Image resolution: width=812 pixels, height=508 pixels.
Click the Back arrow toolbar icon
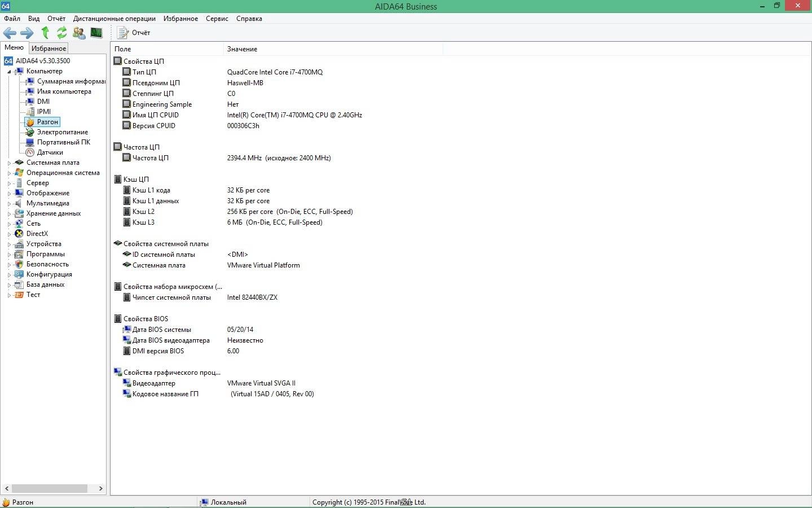click(10, 33)
